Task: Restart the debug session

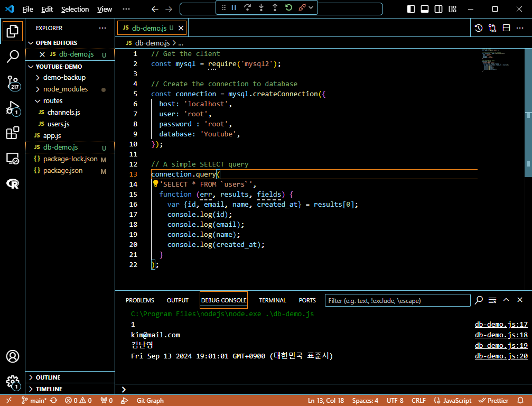Action: tap(289, 7)
